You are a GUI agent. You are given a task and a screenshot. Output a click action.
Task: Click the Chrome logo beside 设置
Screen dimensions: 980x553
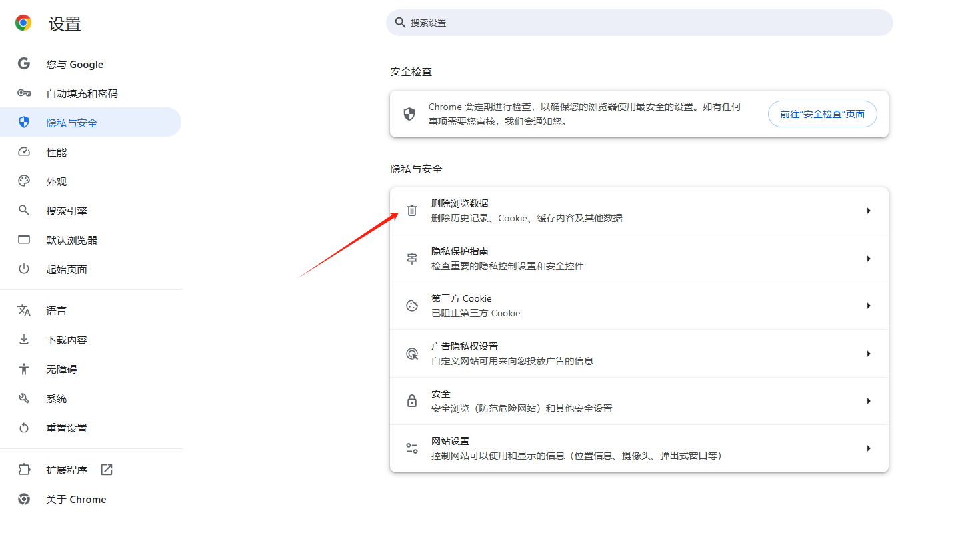23,23
